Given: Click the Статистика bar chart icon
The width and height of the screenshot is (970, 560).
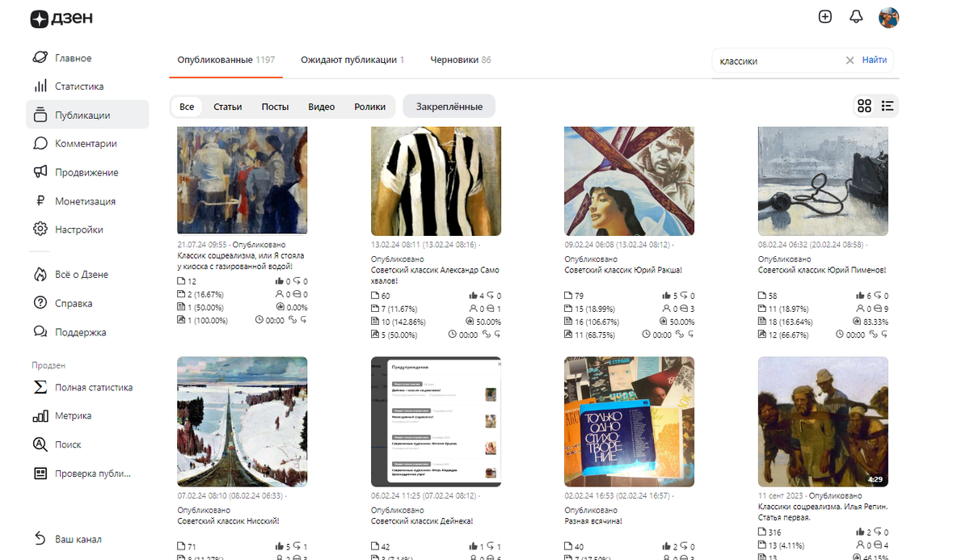Looking at the screenshot, I should point(40,86).
